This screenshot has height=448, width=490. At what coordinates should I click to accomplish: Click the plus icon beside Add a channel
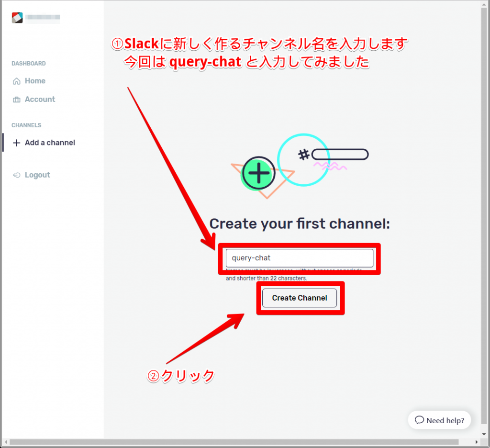[x=16, y=143]
